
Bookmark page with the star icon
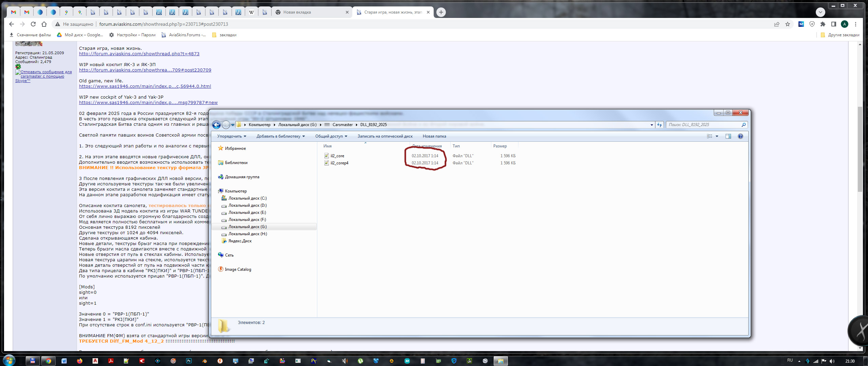click(x=788, y=24)
